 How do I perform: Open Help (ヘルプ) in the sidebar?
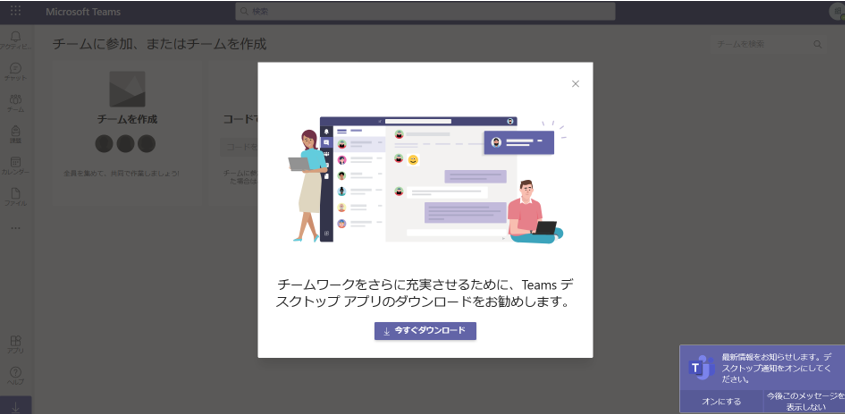pyautogui.click(x=16, y=376)
